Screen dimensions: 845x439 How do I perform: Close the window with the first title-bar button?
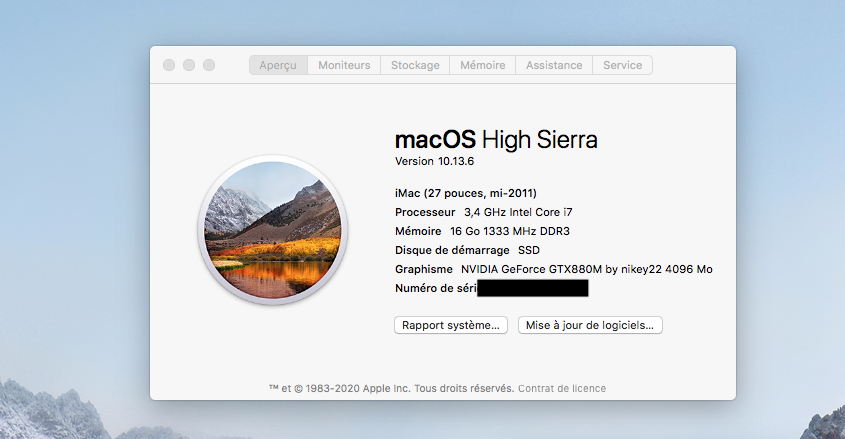(x=169, y=65)
